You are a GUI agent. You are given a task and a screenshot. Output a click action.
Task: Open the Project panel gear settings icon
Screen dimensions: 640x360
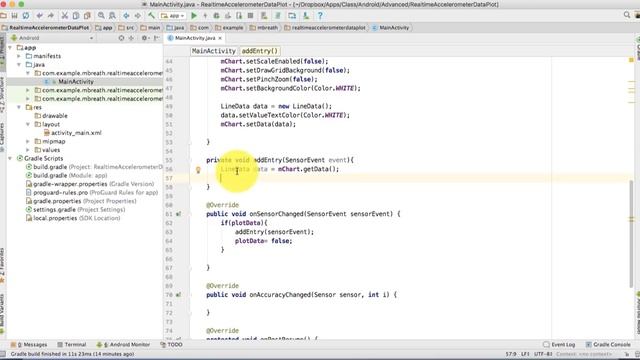144,38
